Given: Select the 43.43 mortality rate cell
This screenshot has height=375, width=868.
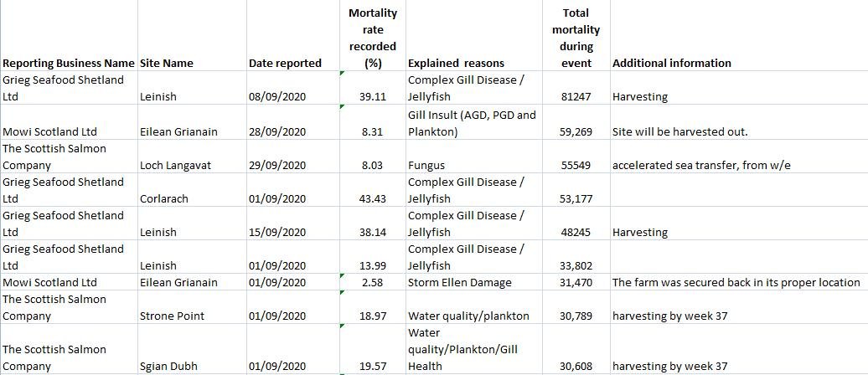Looking at the screenshot, I should [x=372, y=198].
